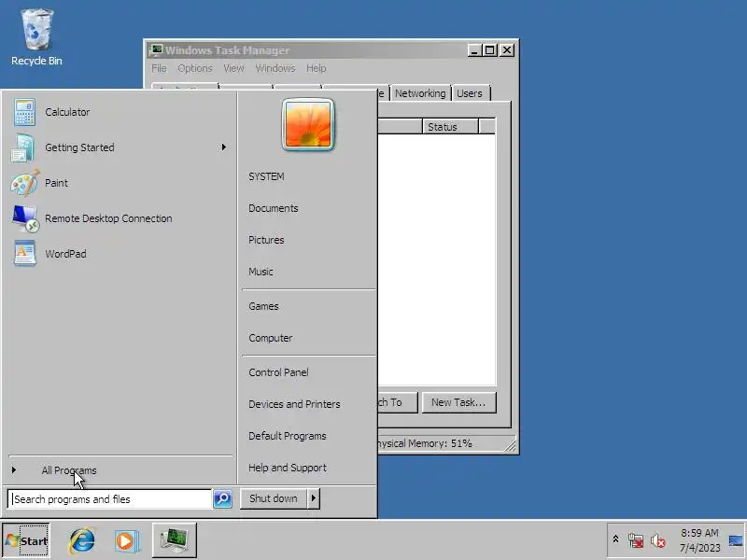Screen dimensions: 747x560
Task: Open the Recycle Bin desktop icon
Action: (36, 37)
